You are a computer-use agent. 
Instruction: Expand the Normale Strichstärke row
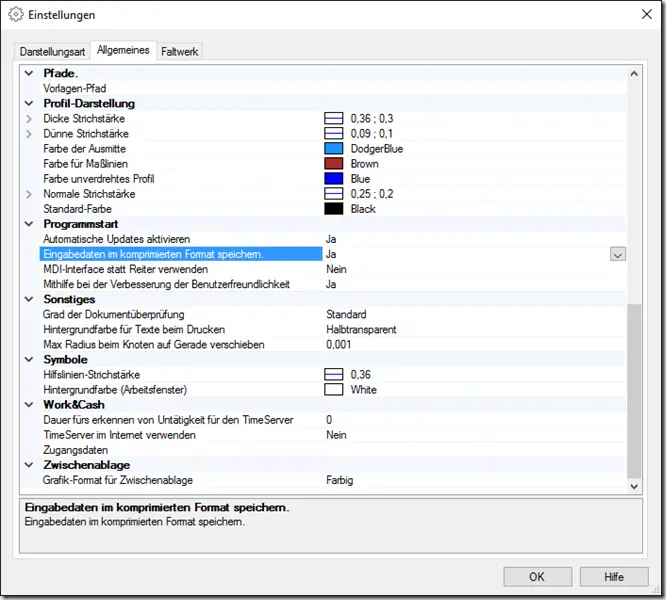click(29, 194)
